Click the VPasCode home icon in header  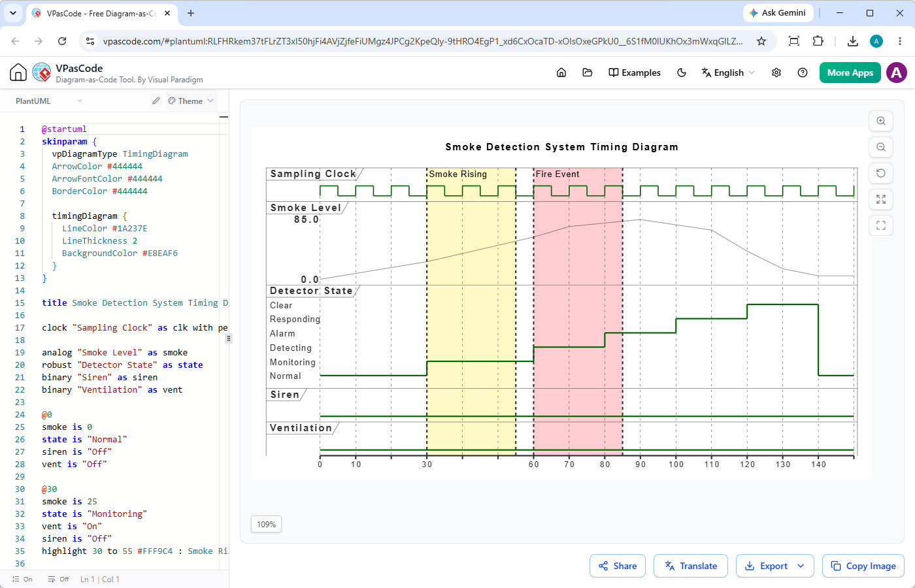pyautogui.click(x=18, y=73)
